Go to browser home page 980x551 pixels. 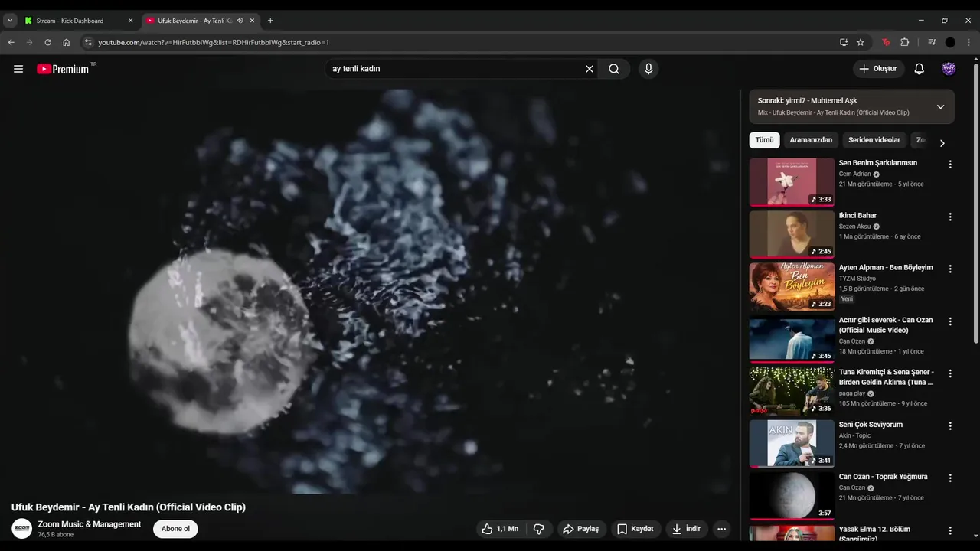pyautogui.click(x=66, y=42)
